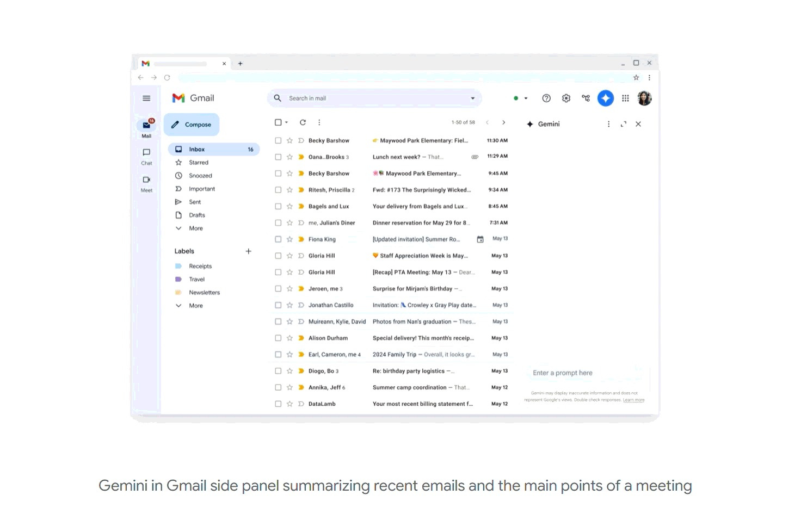The image size is (801, 532).
Task: Open the Important folder
Action: click(x=201, y=189)
